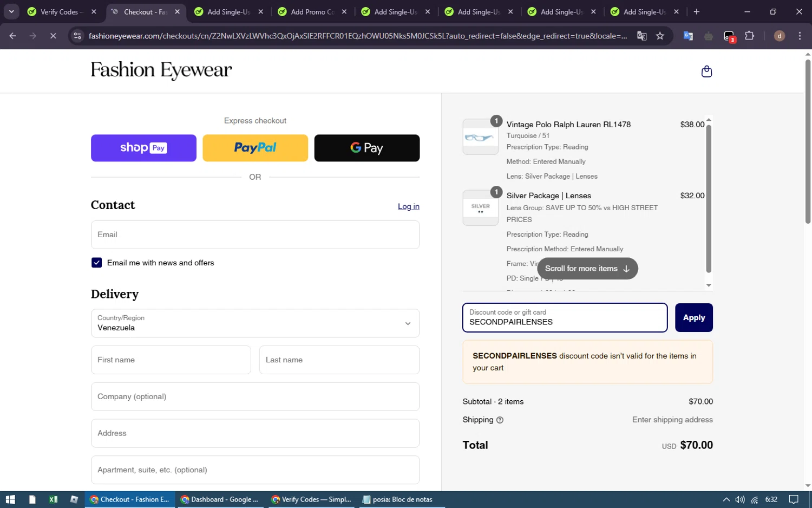Image resolution: width=812 pixels, height=508 pixels.
Task: Click the Wi-Fi network tray icon
Action: [754, 499]
